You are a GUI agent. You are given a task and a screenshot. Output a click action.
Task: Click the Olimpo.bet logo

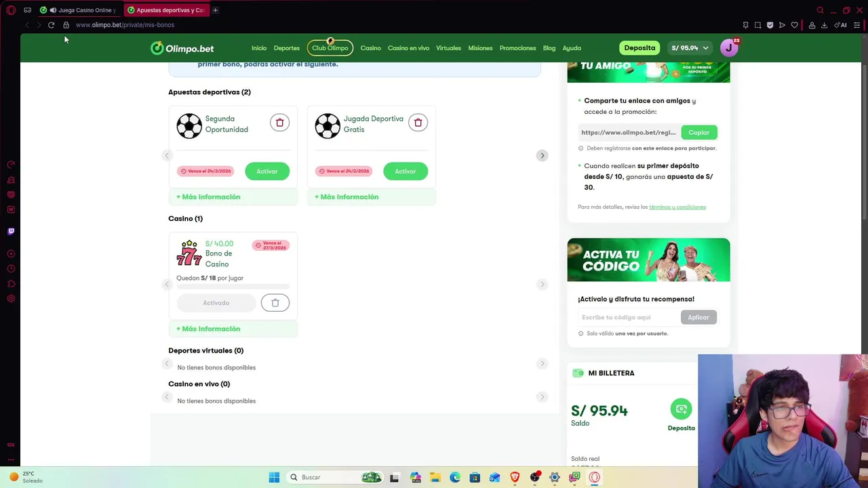(x=182, y=48)
